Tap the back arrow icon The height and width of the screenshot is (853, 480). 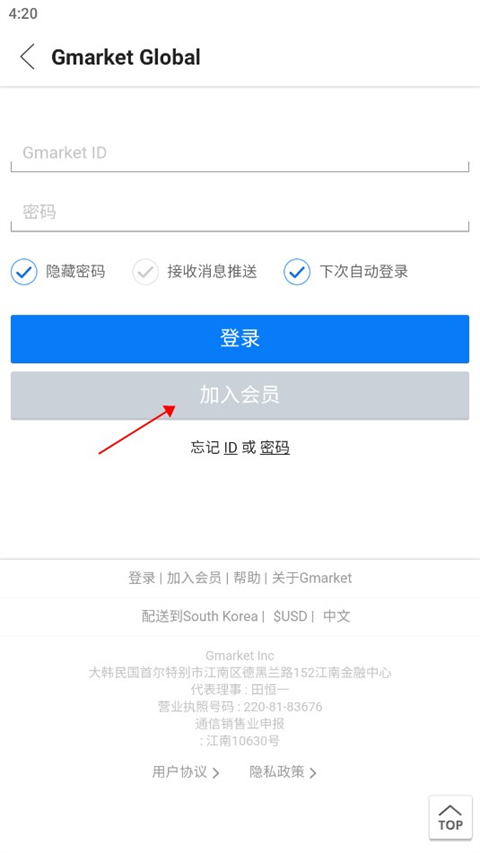click(x=27, y=57)
